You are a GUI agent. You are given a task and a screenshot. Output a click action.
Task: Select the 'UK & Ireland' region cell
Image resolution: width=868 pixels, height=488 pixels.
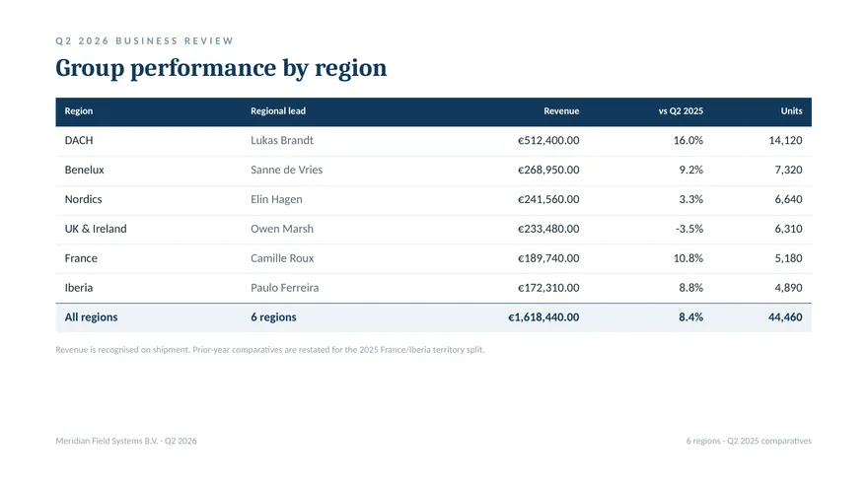tap(96, 229)
